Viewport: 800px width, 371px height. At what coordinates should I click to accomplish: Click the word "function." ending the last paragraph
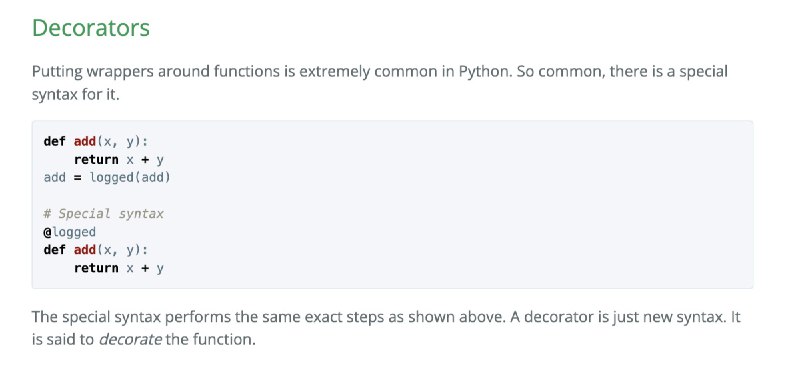pyautogui.click(x=224, y=339)
